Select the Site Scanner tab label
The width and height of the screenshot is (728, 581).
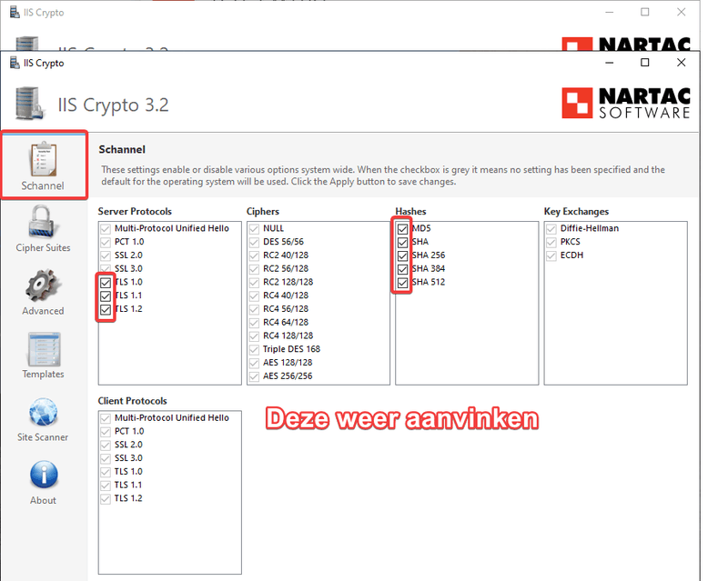tap(43, 437)
